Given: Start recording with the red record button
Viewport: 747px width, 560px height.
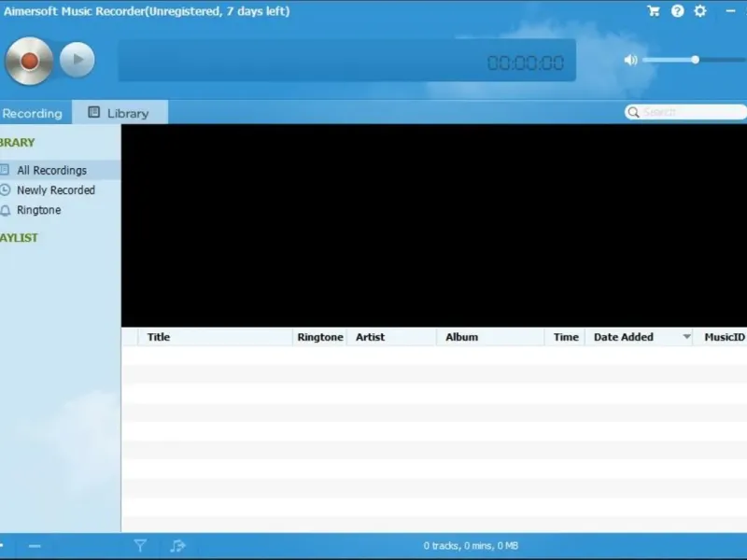Looking at the screenshot, I should pos(29,61).
